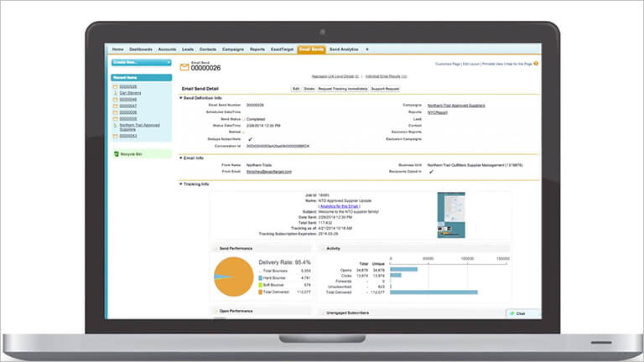Click the Total Delivered bar in Activity chart
644x362 pixels.
434,292
